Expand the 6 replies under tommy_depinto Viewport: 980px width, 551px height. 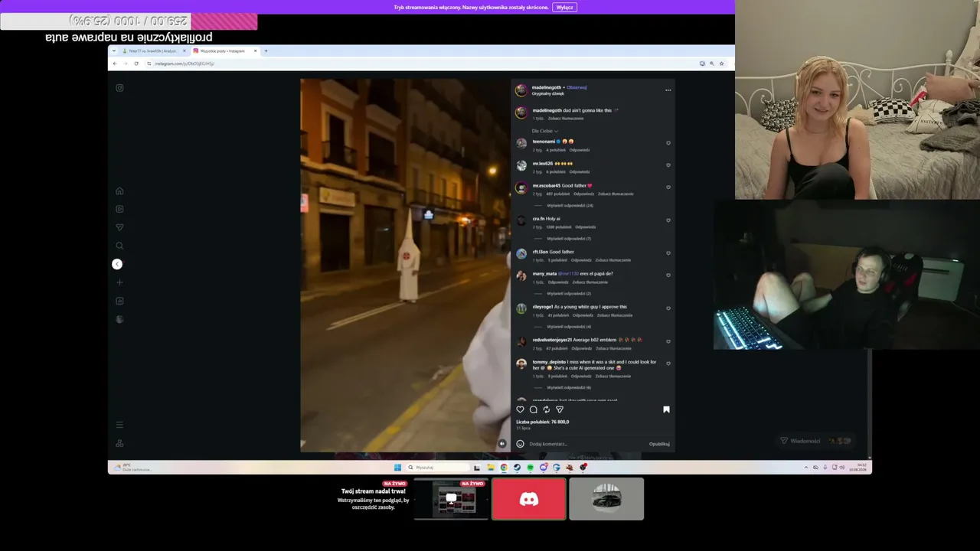click(569, 387)
